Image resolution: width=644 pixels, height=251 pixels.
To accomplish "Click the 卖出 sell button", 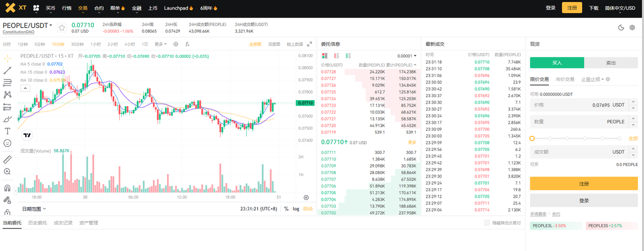I will point(611,63).
